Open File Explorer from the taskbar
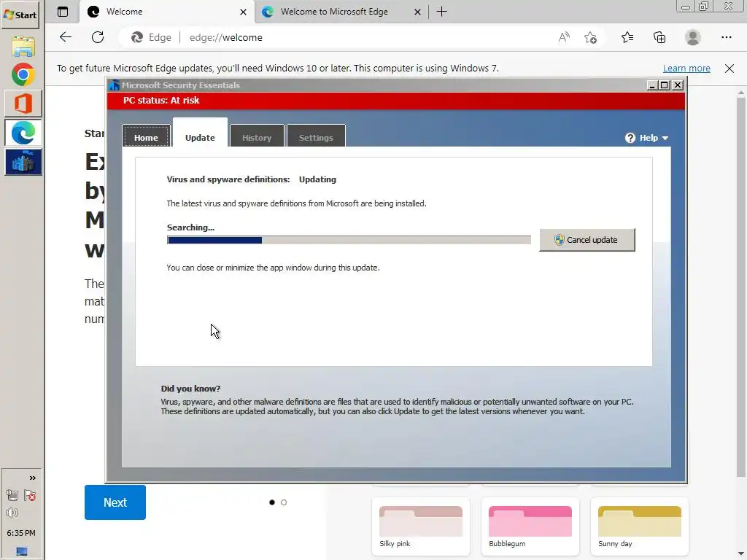Screen dimensions: 747x560 pyautogui.click(x=23, y=46)
